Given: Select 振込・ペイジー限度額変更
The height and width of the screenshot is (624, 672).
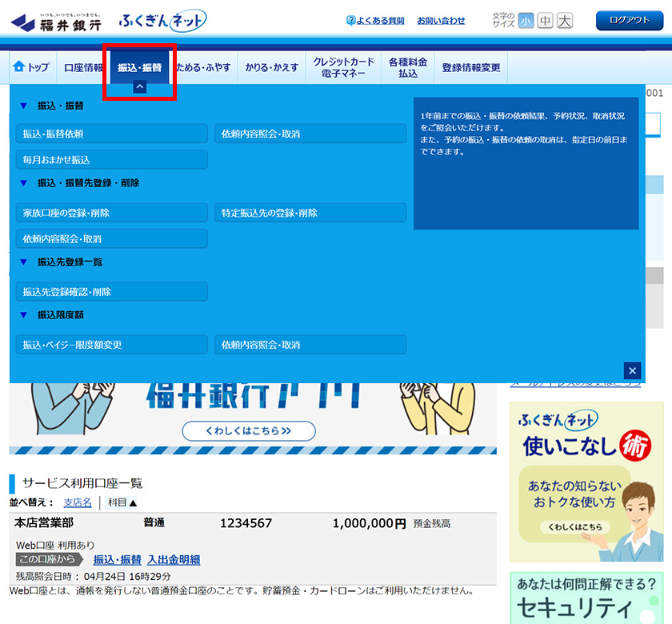Looking at the screenshot, I should click(x=112, y=345).
